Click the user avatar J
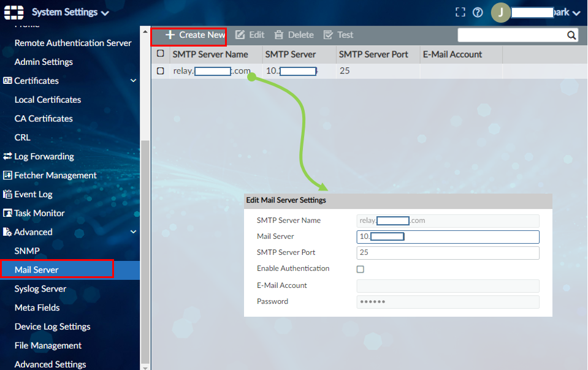Screen dimensions: 588x370 tap(500, 12)
